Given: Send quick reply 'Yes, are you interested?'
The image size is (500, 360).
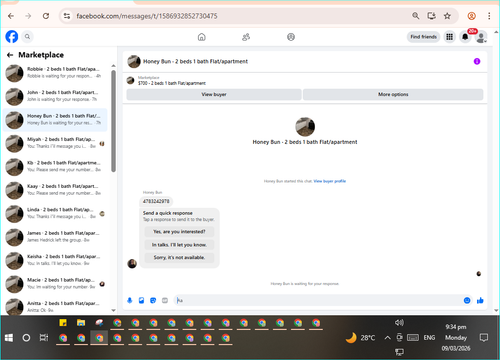Looking at the screenshot, I should point(179,232).
